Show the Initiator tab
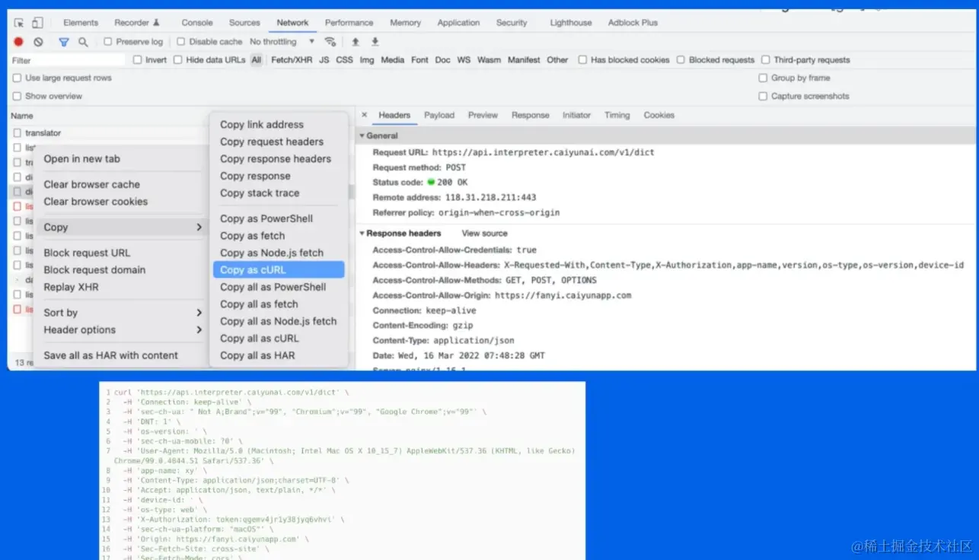 (x=576, y=115)
